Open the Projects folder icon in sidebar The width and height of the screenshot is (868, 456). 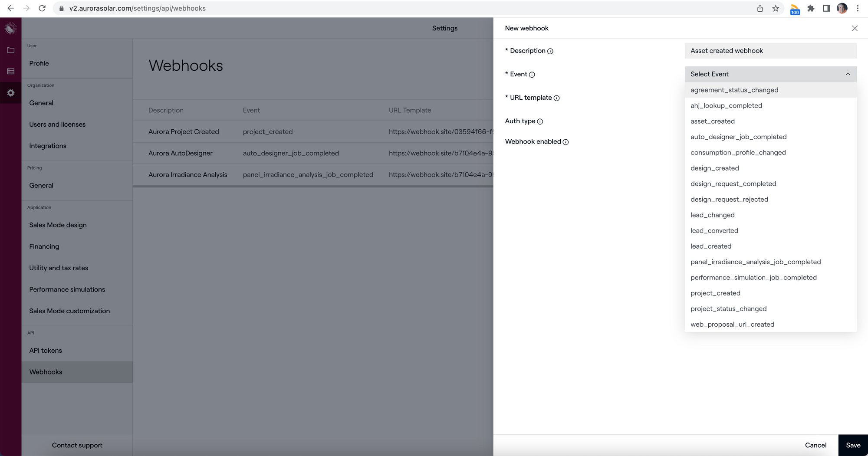(11, 50)
